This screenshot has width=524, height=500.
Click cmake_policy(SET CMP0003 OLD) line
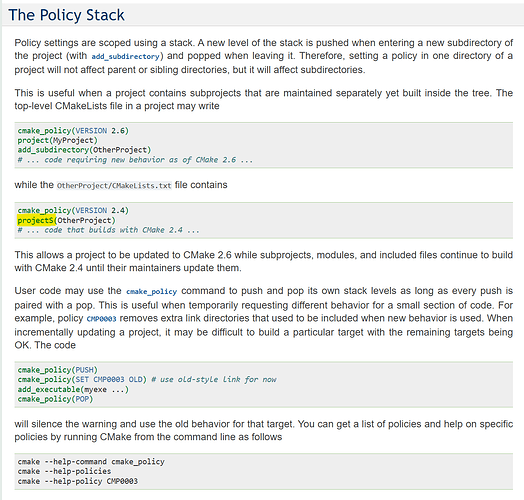coord(82,380)
